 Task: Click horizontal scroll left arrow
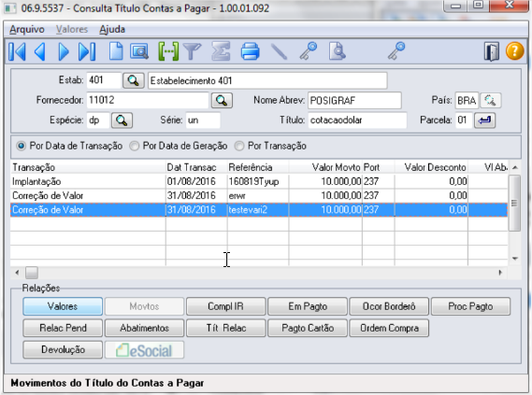18,273
